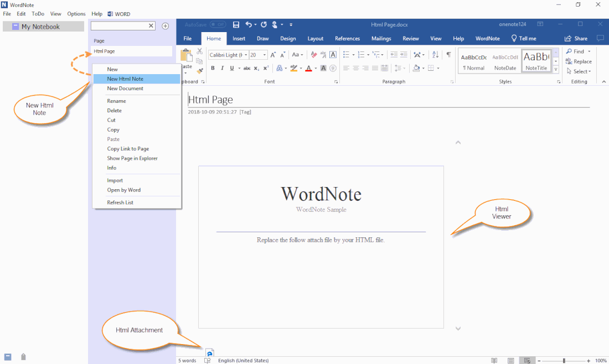
Task: Center align the paragraph
Action: click(x=356, y=68)
